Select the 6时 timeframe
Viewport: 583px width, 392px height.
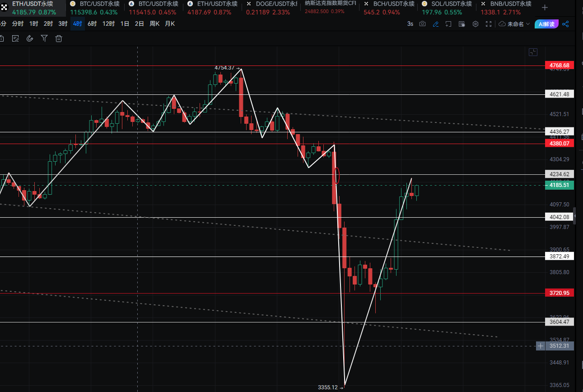pyautogui.click(x=92, y=24)
